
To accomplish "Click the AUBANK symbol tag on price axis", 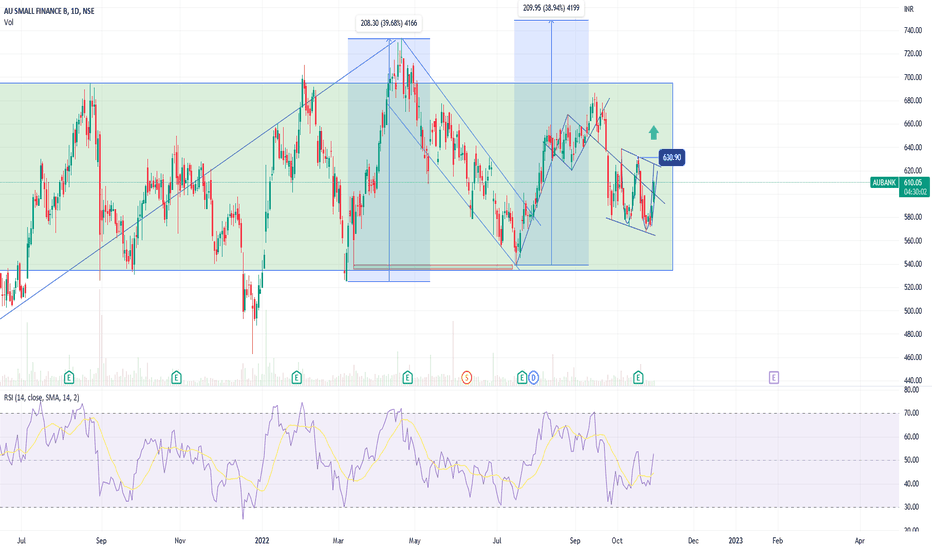I will (x=884, y=183).
